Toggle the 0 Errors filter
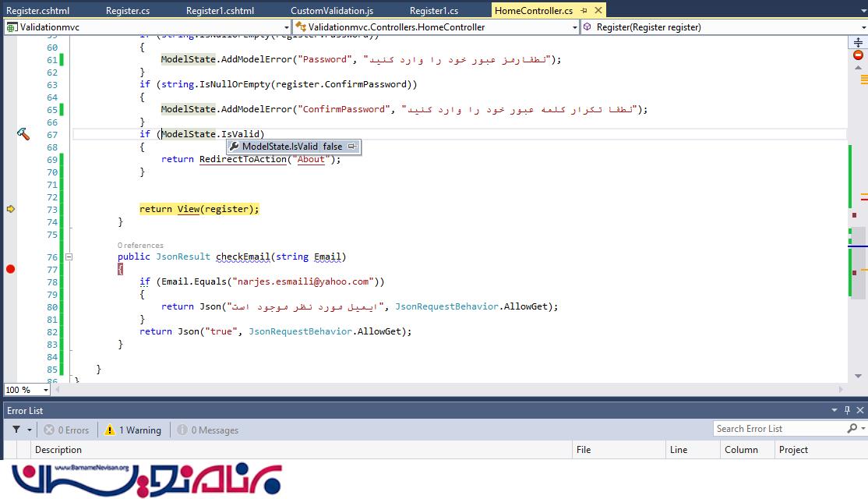This screenshot has width=868, height=499. click(x=66, y=430)
